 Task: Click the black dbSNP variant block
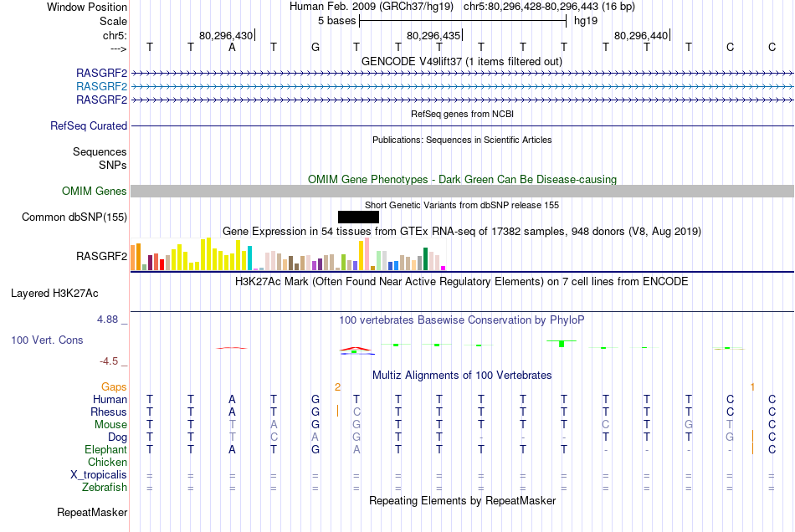pos(358,217)
